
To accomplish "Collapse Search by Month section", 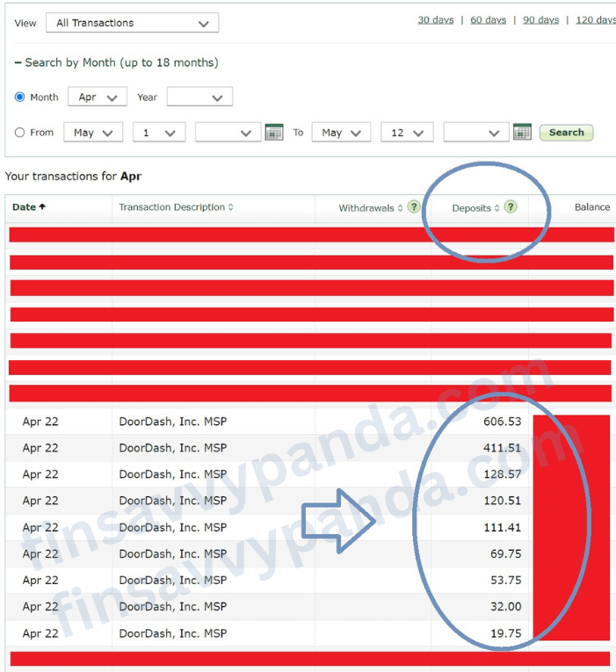I will 116,62.
